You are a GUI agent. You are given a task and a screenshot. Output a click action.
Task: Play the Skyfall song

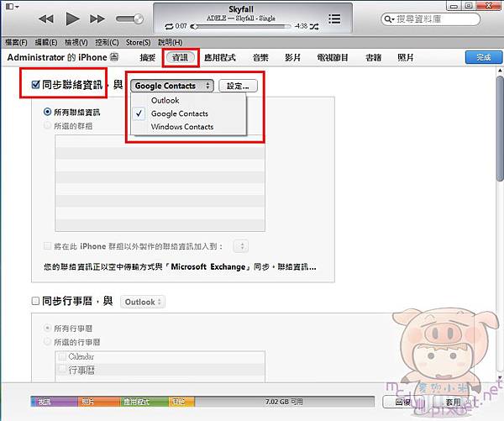pos(72,18)
